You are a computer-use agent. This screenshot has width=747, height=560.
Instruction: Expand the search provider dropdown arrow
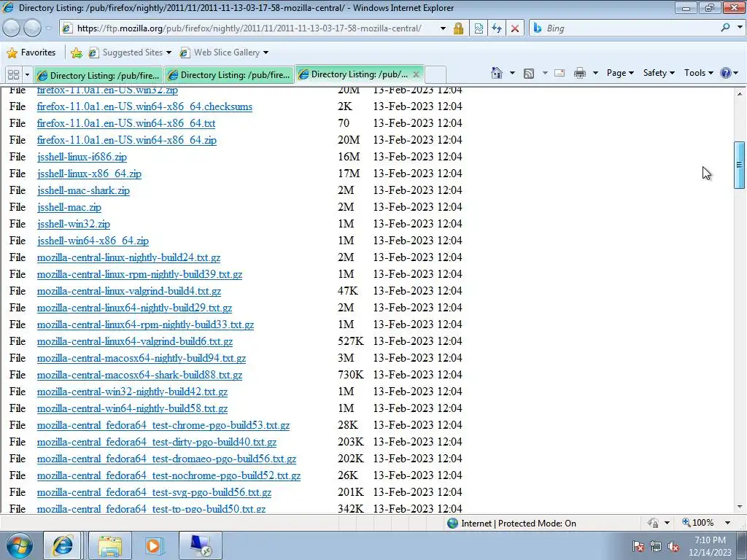[x=740, y=28]
